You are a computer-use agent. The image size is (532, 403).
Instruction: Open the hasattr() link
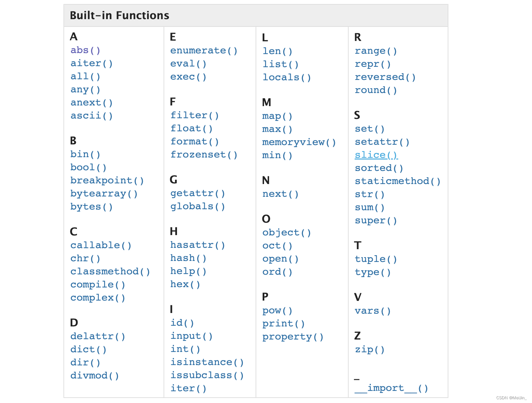(x=197, y=245)
